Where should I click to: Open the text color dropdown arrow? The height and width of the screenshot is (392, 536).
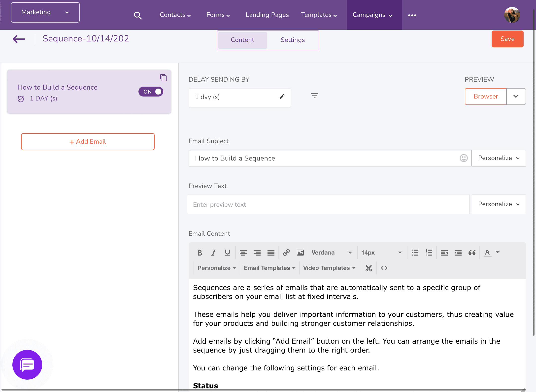498,252
